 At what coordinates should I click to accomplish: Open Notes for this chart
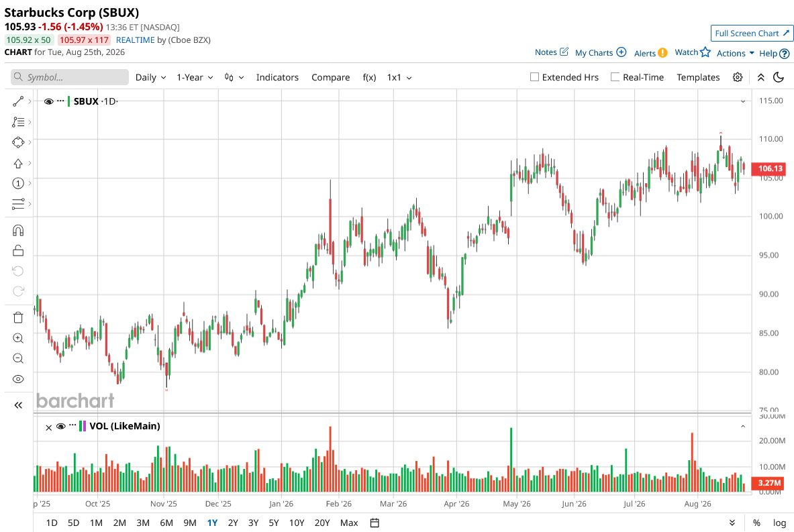pyautogui.click(x=552, y=52)
